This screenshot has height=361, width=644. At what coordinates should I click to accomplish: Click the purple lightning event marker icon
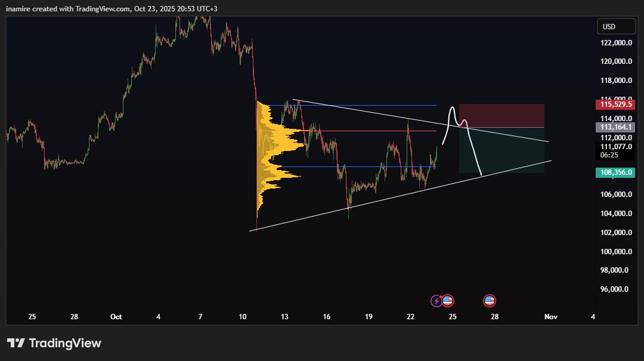tap(436, 300)
